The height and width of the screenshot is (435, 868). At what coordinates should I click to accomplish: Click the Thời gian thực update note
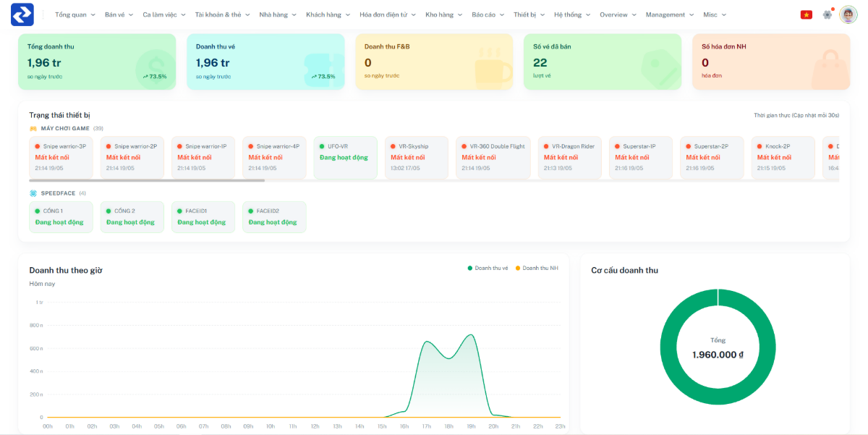(796, 115)
